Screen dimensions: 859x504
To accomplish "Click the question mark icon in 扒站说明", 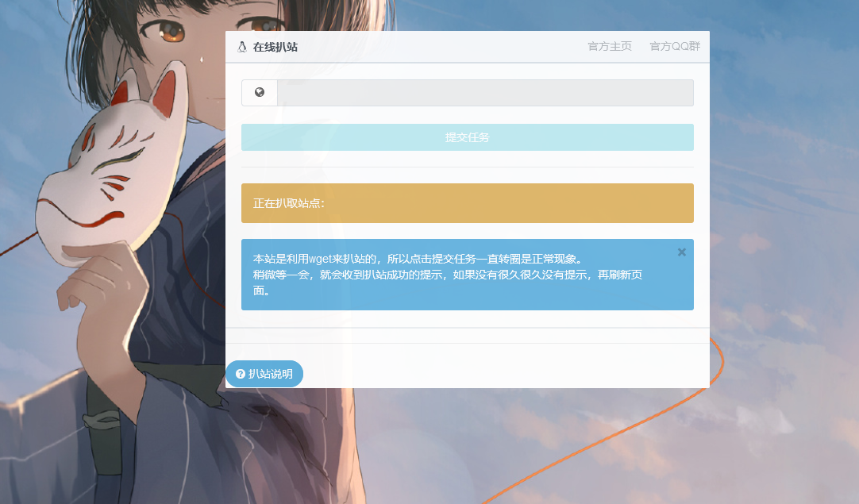I will tap(240, 374).
